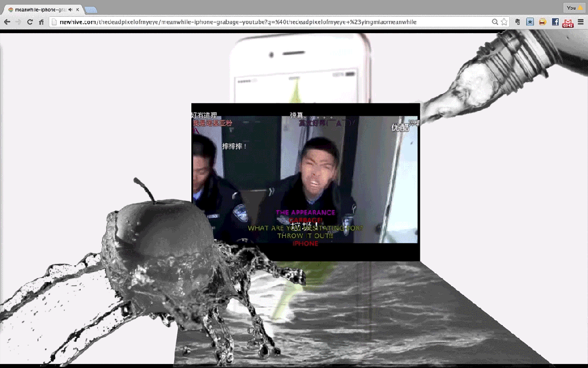Screen dimensions: 588x368
Task: Click the '好有道理' comment text
Action: pos(204,115)
